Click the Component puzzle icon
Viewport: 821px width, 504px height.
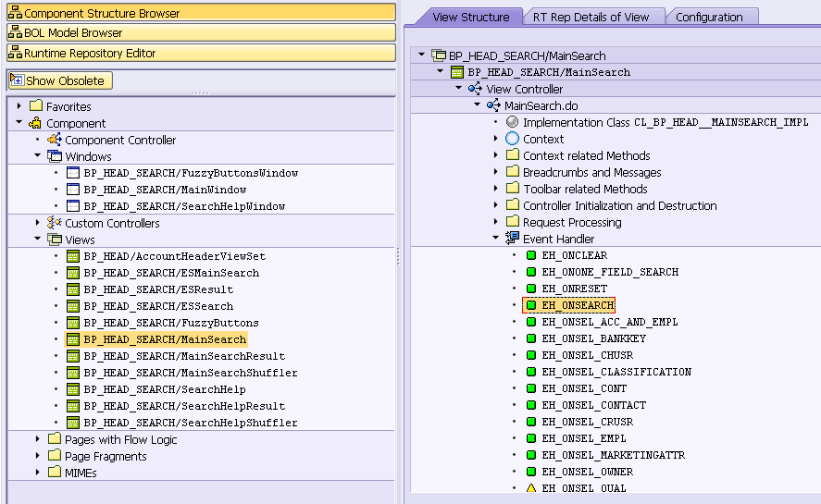[35, 123]
